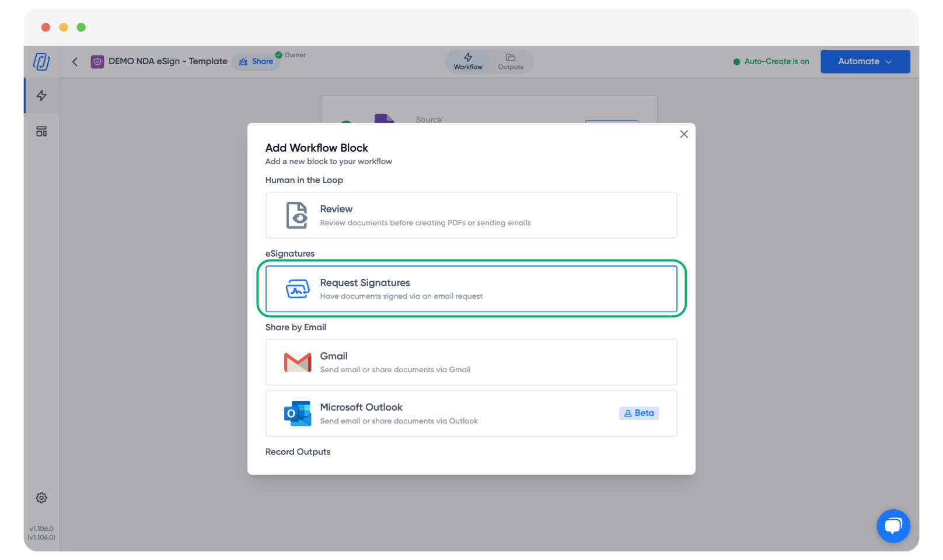The image size is (943, 560).
Task: Switch to the Workflow tab
Action: pos(468,61)
